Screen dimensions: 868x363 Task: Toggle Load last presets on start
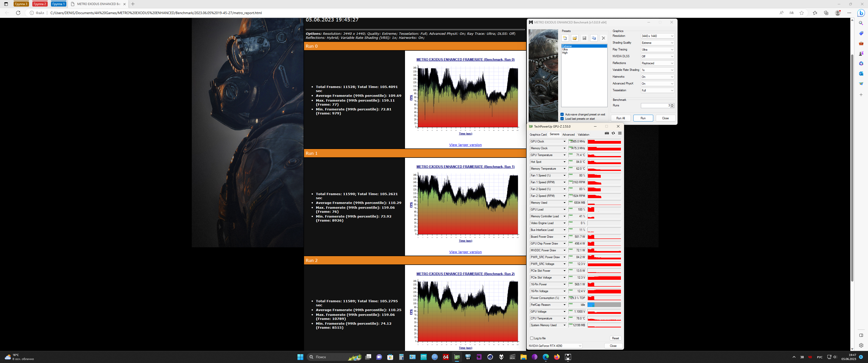pos(562,119)
